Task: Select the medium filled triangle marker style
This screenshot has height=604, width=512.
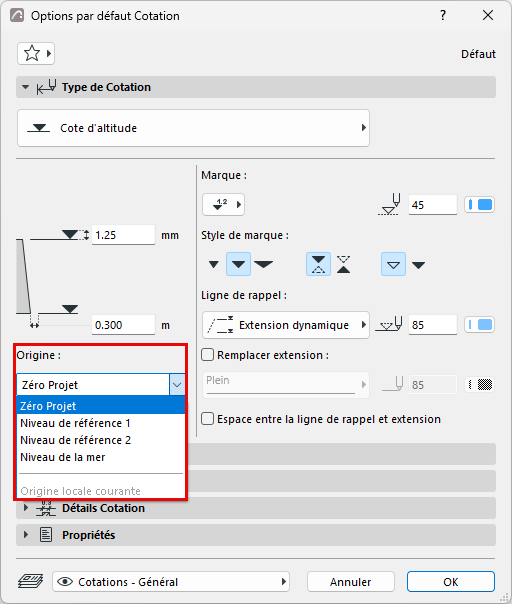Action: coord(238,264)
